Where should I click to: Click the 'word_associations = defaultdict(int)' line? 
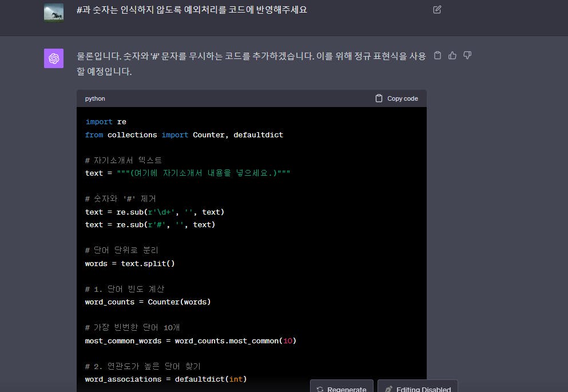(166, 379)
